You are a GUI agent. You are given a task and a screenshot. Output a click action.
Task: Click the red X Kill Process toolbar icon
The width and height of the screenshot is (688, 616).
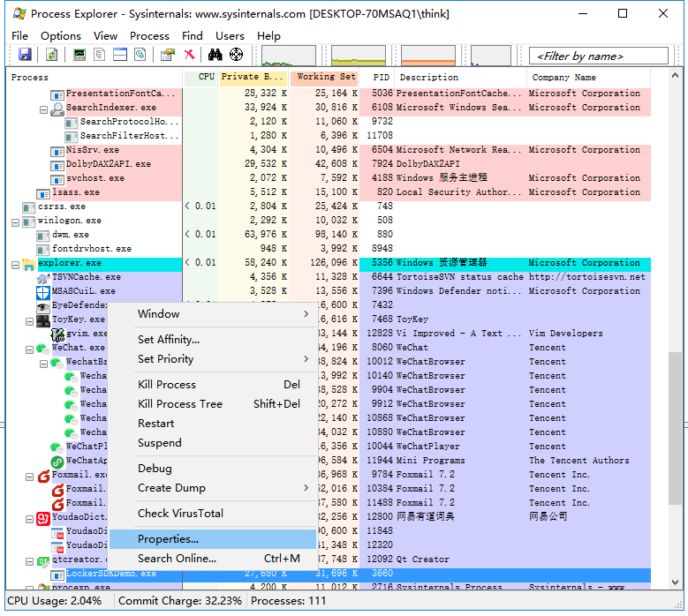coord(190,55)
